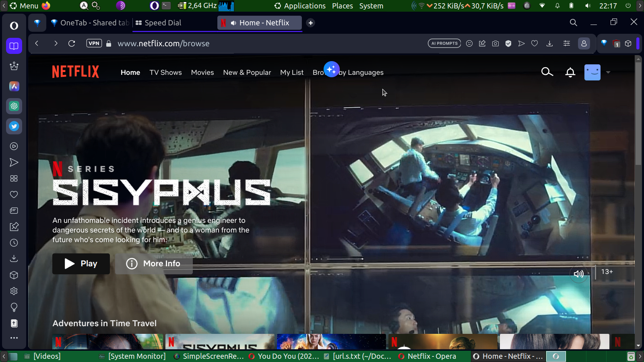Switch to the Speed Dial tab

pyautogui.click(x=163, y=23)
